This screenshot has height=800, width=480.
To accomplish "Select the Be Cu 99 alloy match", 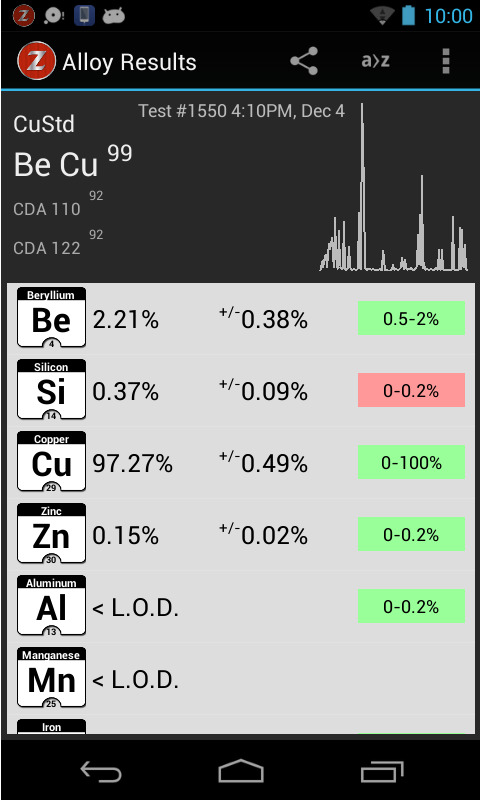I will click(73, 161).
